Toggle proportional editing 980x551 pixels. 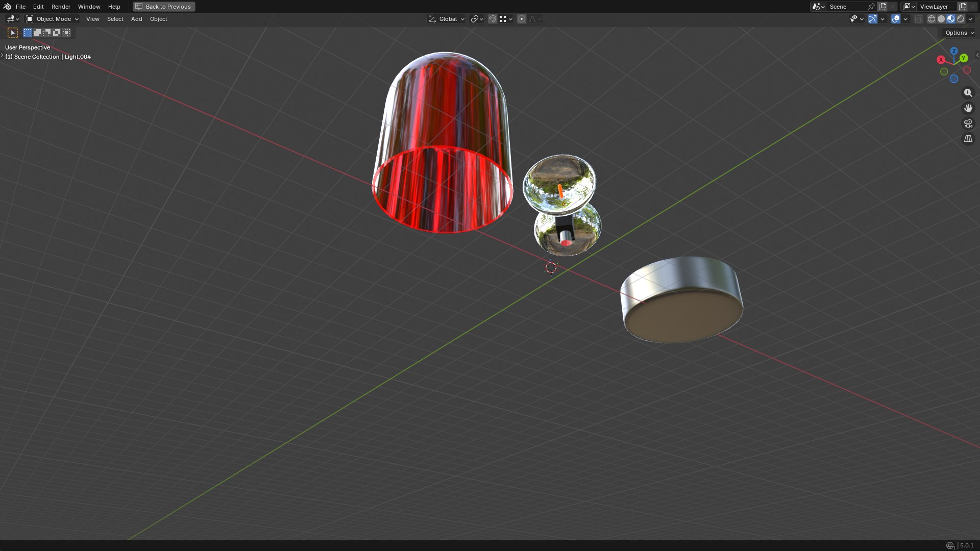click(x=522, y=19)
